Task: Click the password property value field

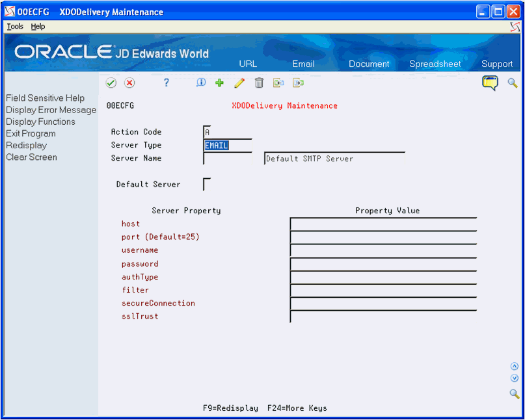Action: pyautogui.click(x=383, y=264)
